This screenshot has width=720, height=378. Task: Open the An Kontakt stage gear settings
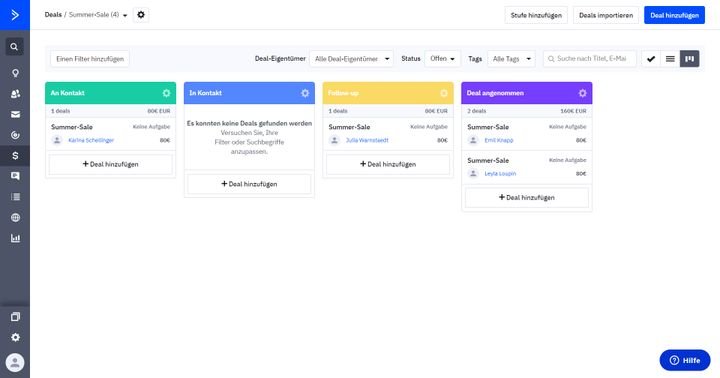pyautogui.click(x=166, y=93)
